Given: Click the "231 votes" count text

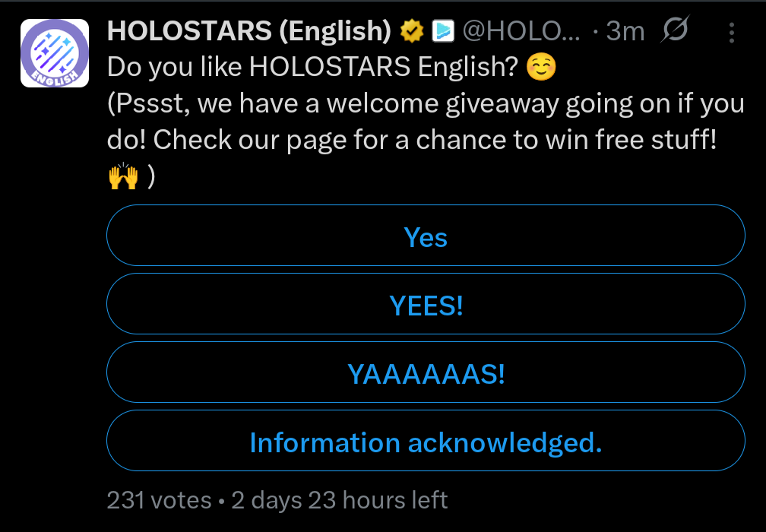Looking at the screenshot, I should (x=159, y=500).
